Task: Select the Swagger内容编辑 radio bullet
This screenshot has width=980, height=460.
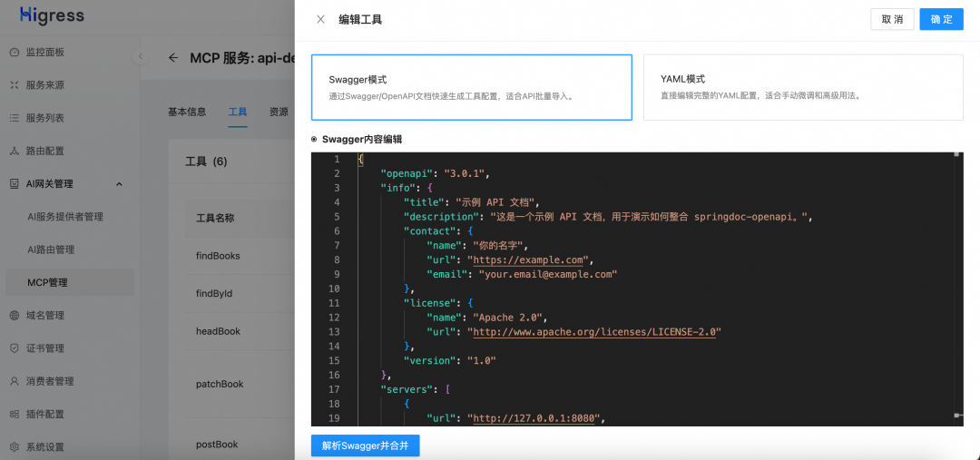Action: (314, 140)
